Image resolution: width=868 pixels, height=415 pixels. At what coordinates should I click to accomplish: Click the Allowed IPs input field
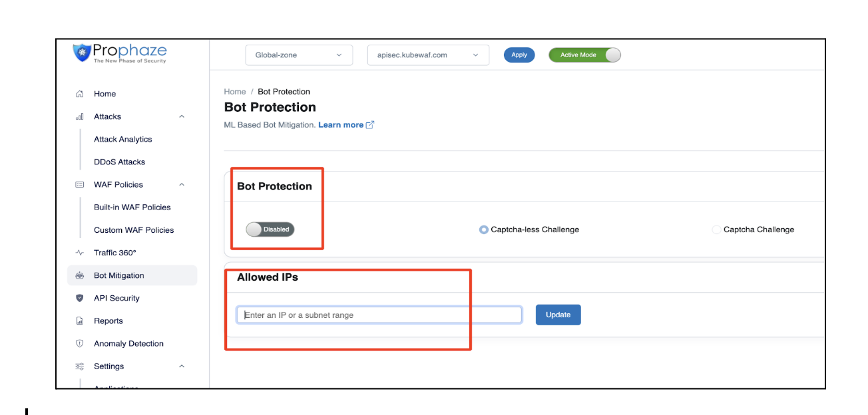pos(379,315)
